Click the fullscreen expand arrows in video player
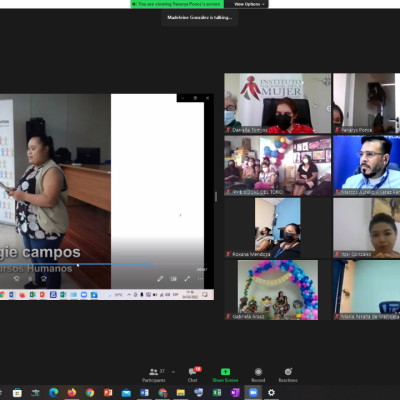Screen dimensions: 400x400 click(187, 279)
